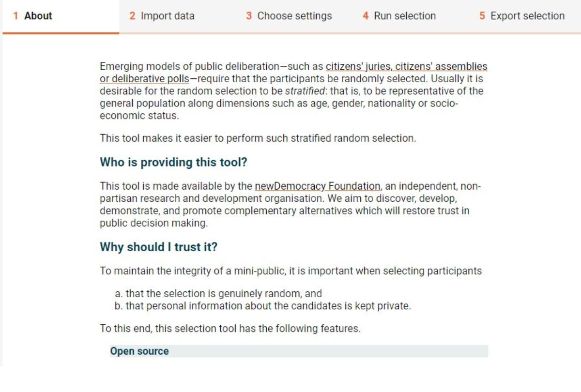This screenshot has width=581, height=392.
Task: Open the Import data step tab
Action: point(162,16)
